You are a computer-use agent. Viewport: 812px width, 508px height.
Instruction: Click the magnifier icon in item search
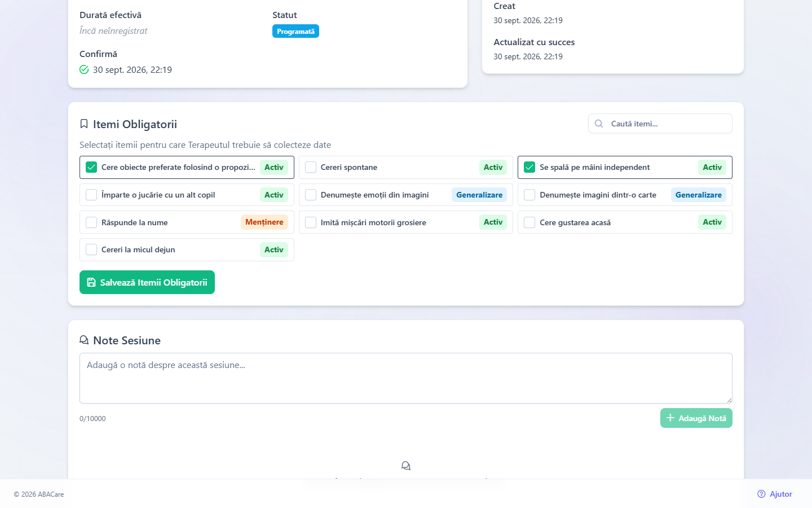point(599,124)
